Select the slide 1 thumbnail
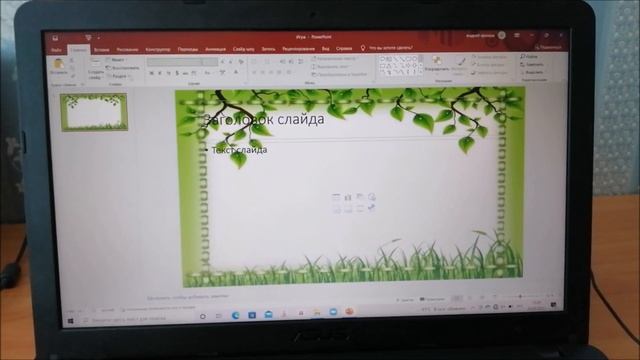Viewport: 640px width, 360px height. (94, 112)
